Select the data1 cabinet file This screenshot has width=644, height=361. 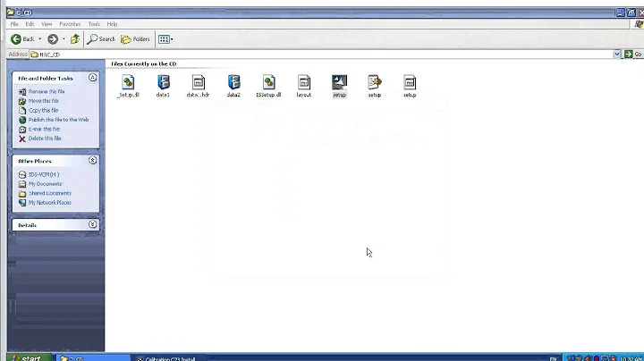click(163, 82)
